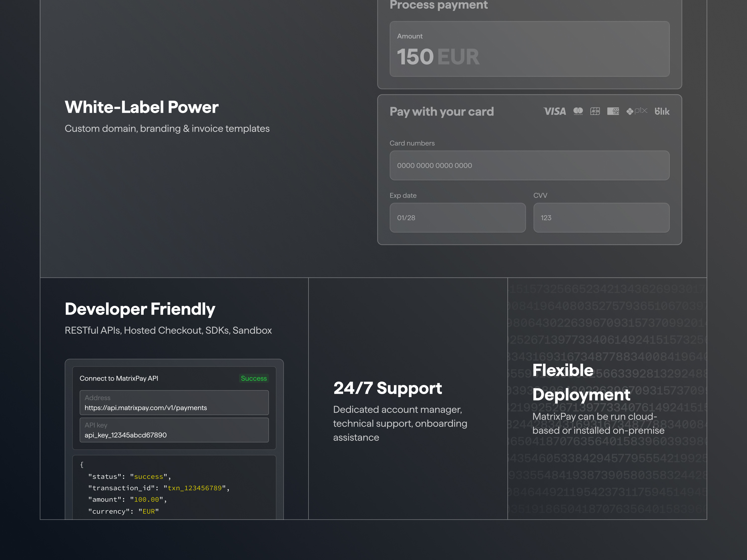This screenshot has height=560, width=747.
Task: Click the txn_123456789 transaction id value
Action: (x=194, y=488)
